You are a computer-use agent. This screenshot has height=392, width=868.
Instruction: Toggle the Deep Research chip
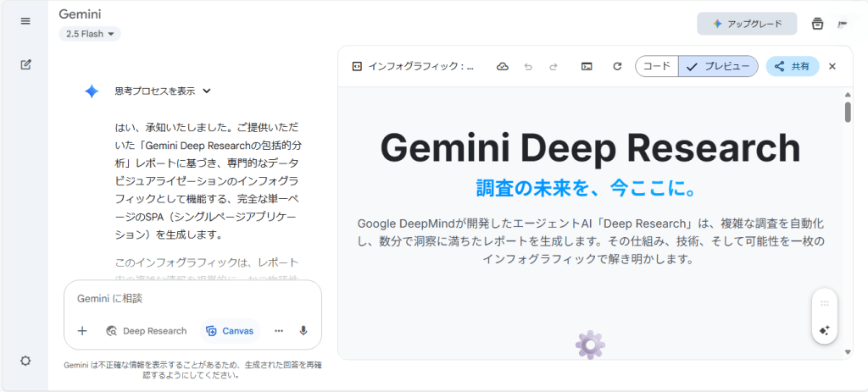(146, 331)
